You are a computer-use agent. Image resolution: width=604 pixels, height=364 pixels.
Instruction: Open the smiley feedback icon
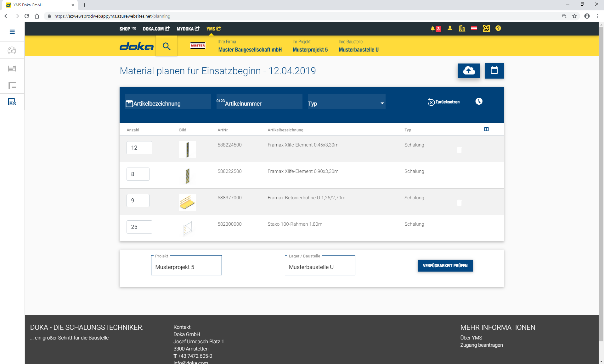(x=486, y=28)
